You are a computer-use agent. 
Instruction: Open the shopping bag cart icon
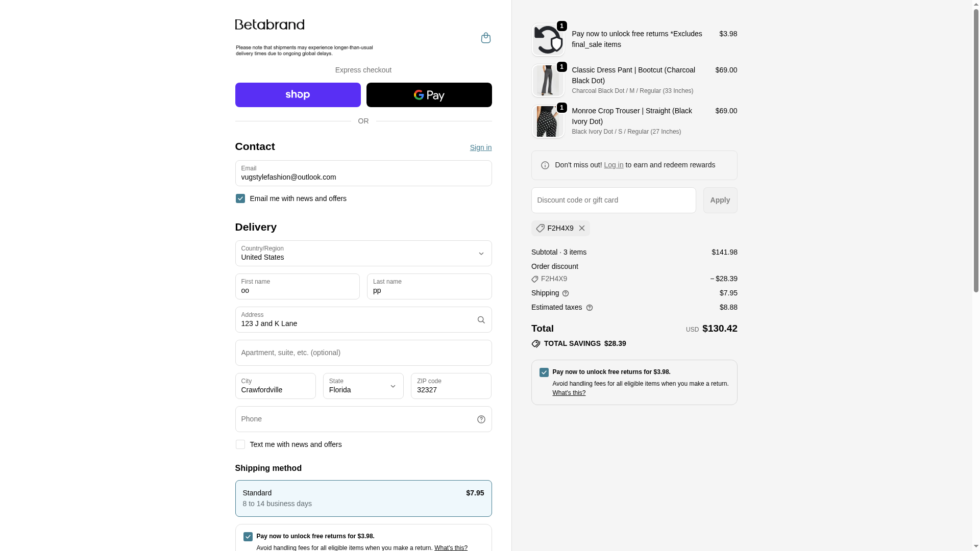coord(485,38)
